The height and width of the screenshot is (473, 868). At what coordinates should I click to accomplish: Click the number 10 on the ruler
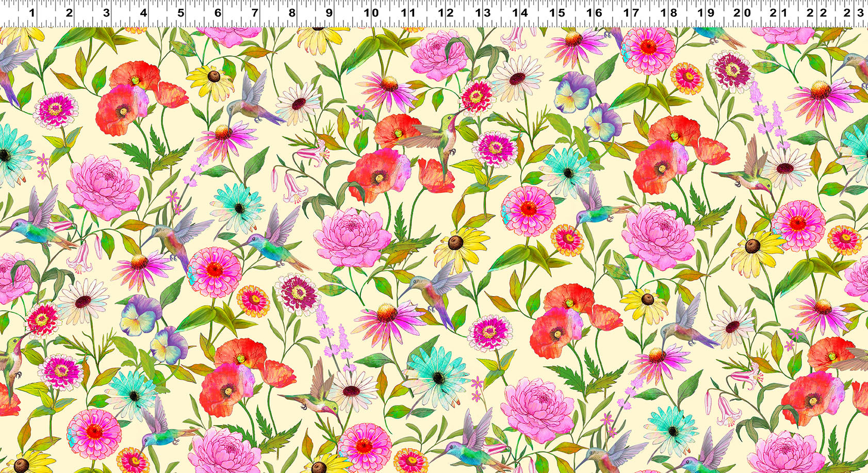[x=371, y=12]
